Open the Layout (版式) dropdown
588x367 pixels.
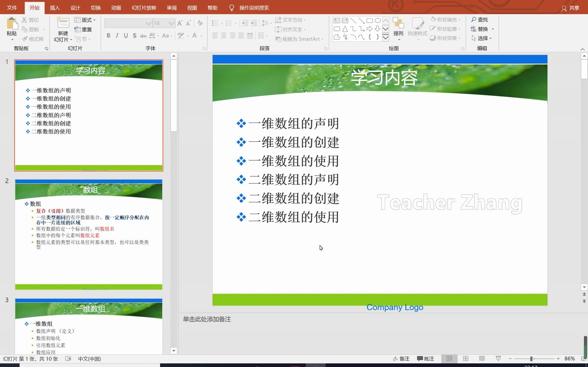pyautogui.click(x=85, y=20)
